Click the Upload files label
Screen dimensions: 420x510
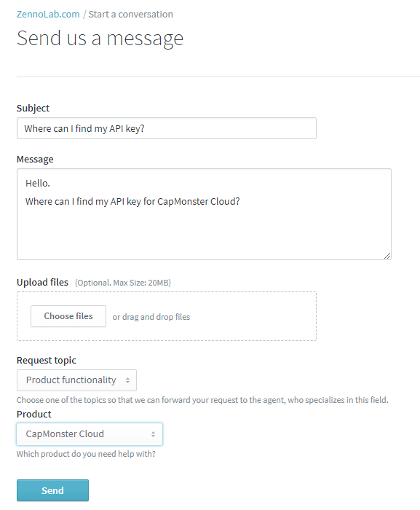[43, 283]
